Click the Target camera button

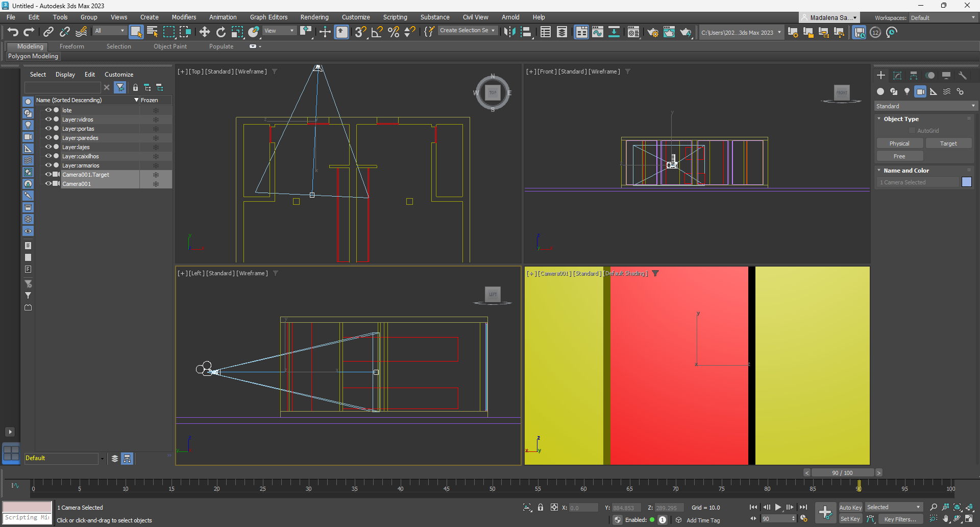(x=948, y=143)
